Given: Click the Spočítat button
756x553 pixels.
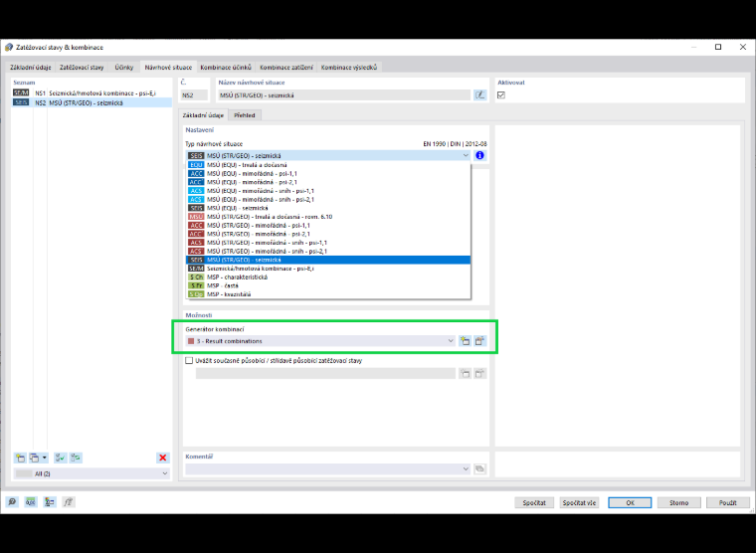Looking at the screenshot, I should [x=534, y=502].
